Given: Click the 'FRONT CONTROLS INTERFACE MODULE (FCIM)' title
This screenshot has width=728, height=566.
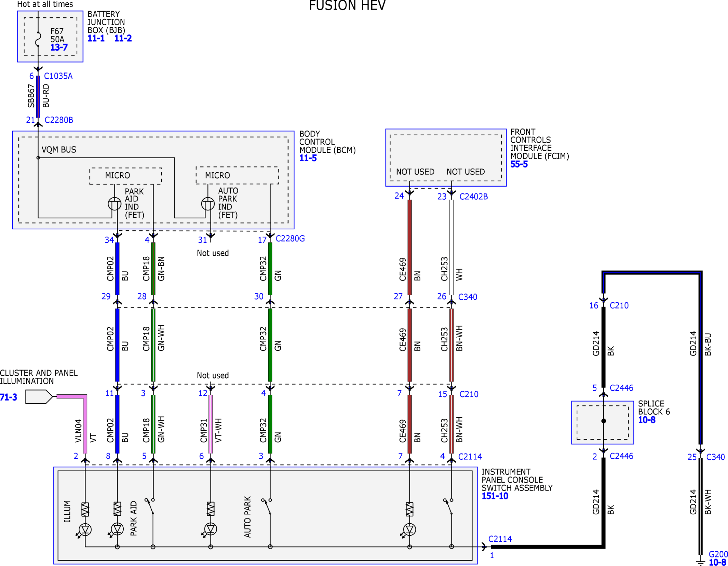Looking at the screenshot, I should click(540, 144).
